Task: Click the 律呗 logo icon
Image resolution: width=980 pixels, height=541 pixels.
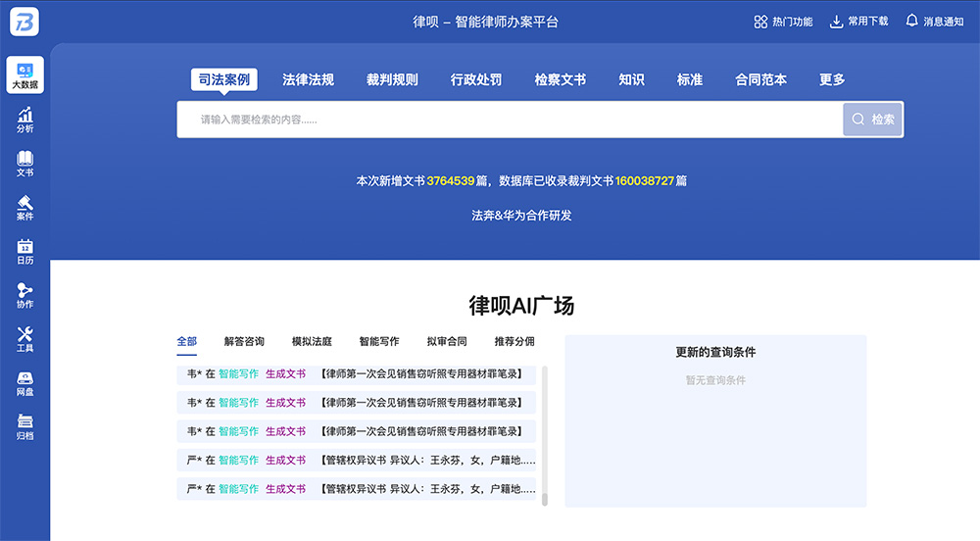Action: coord(24,22)
